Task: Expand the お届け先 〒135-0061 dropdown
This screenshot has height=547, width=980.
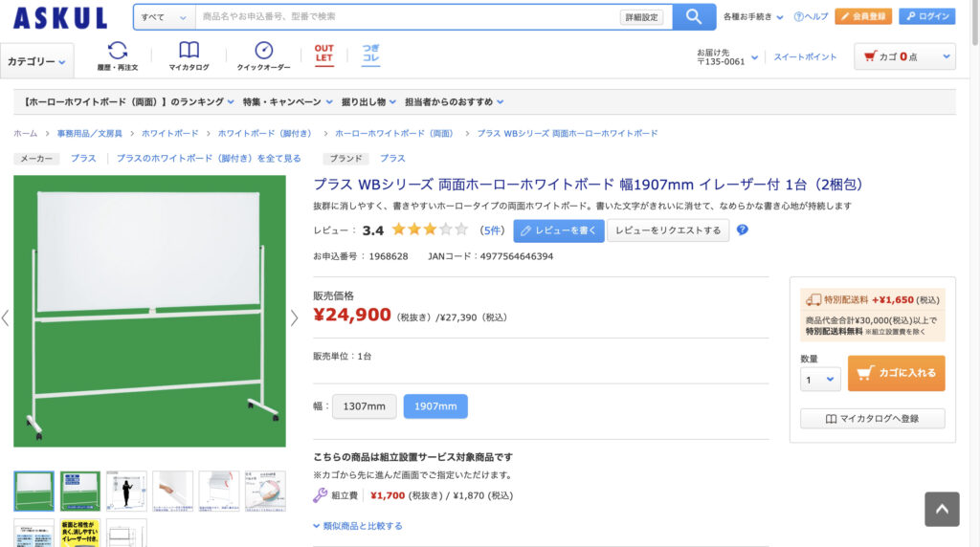Action: (x=727, y=56)
